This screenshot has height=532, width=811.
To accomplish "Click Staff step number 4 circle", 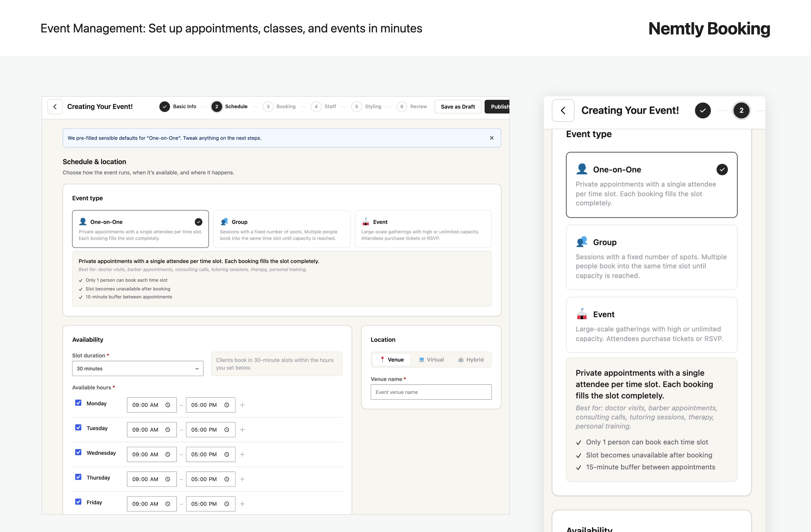I will (x=316, y=107).
